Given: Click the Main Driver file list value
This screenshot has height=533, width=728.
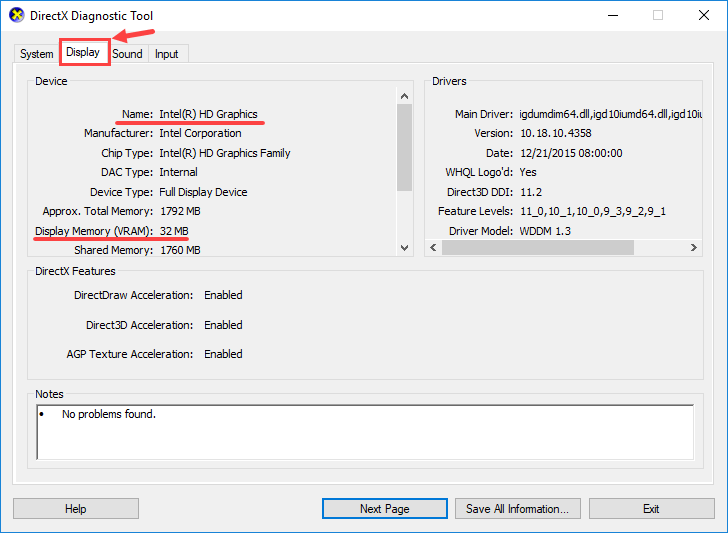Looking at the screenshot, I should pyautogui.click(x=611, y=114).
